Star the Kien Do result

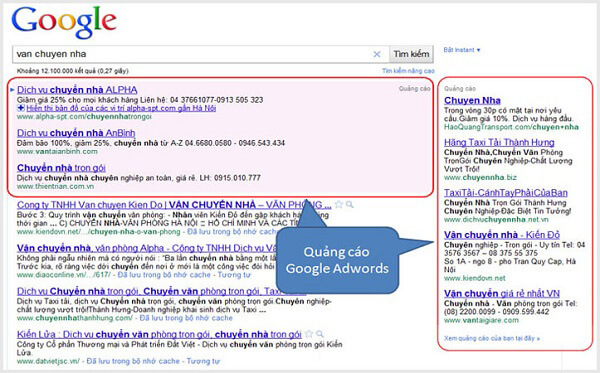(339, 205)
